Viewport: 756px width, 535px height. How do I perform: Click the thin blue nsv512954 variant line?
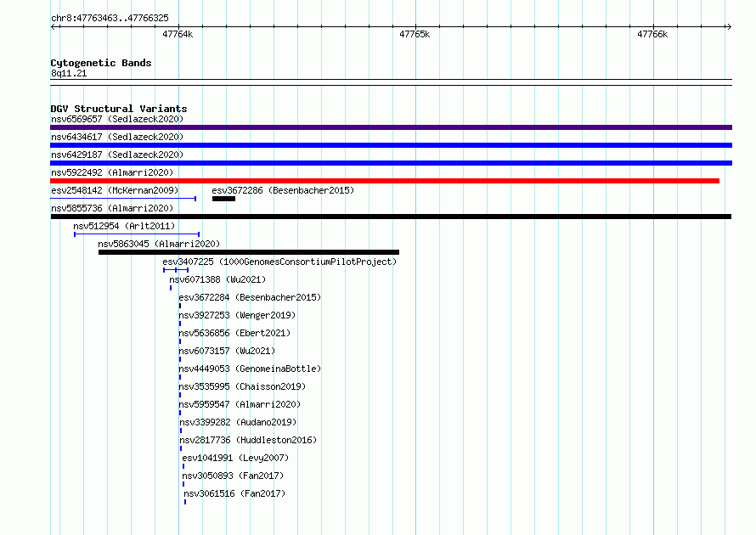coord(137,234)
